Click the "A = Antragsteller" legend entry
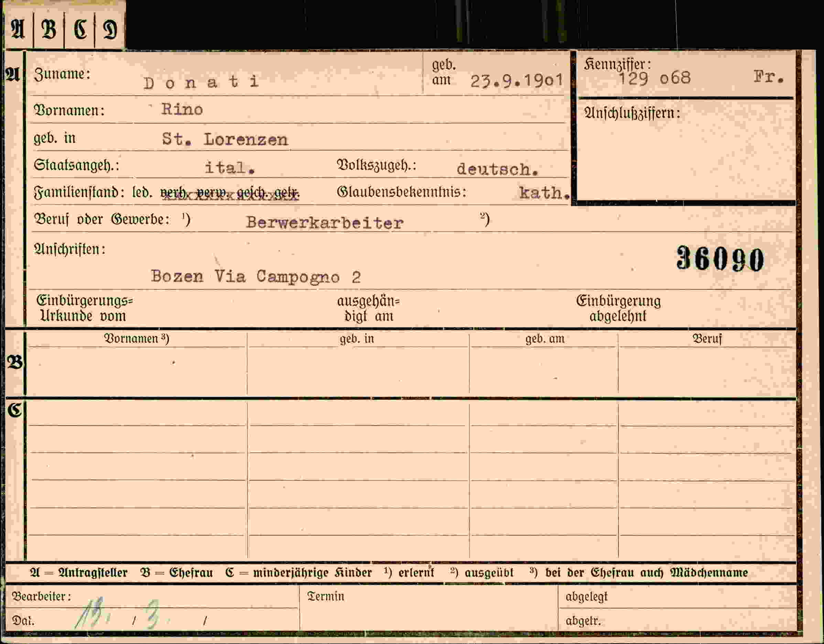Screen dimensions: 824x644 (x=79, y=573)
